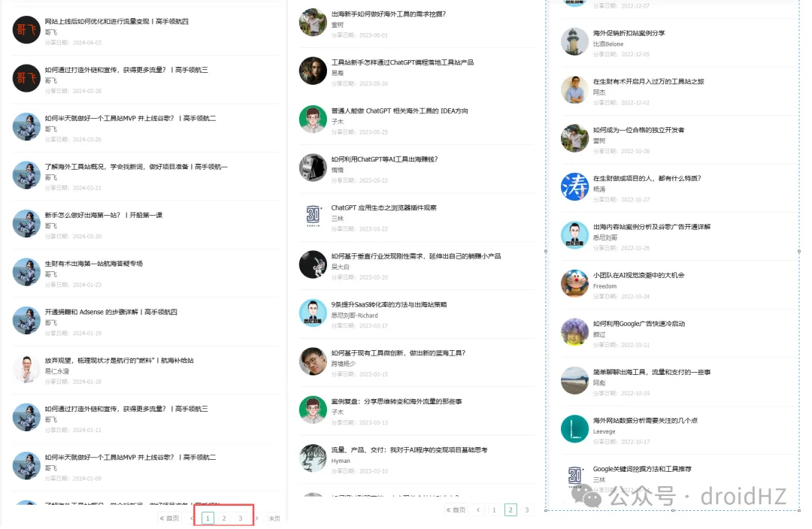Viewport: 812px width, 529px height.
Task: Open article 生财有术出海第一站航海答疑专场
Action: (94, 264)
